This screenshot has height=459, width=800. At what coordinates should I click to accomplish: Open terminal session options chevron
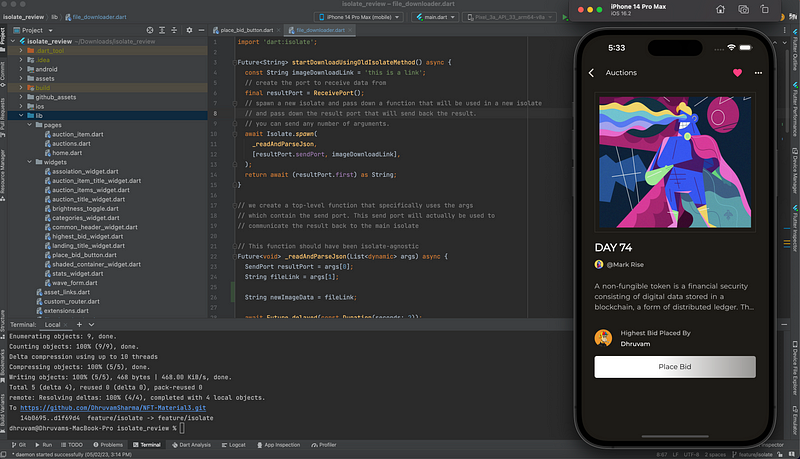point(91,324)
